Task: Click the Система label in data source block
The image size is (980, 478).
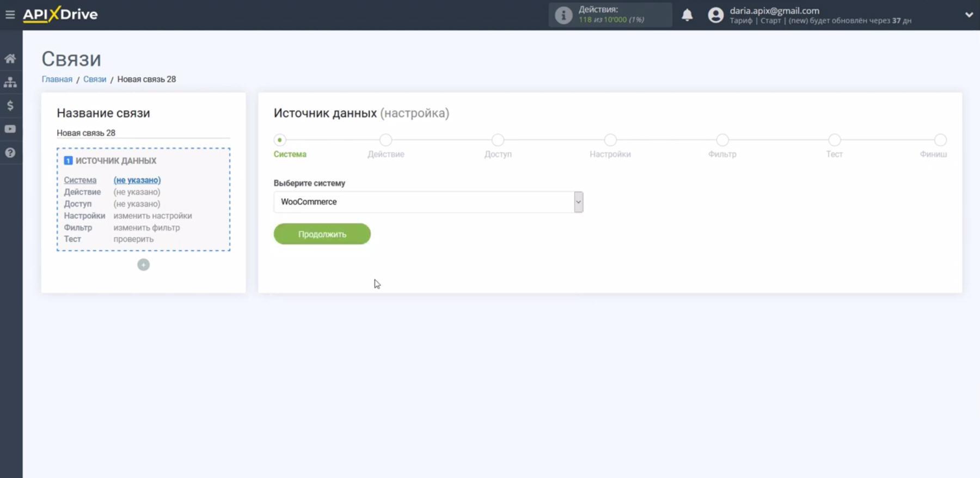Action: coord(80,180)
